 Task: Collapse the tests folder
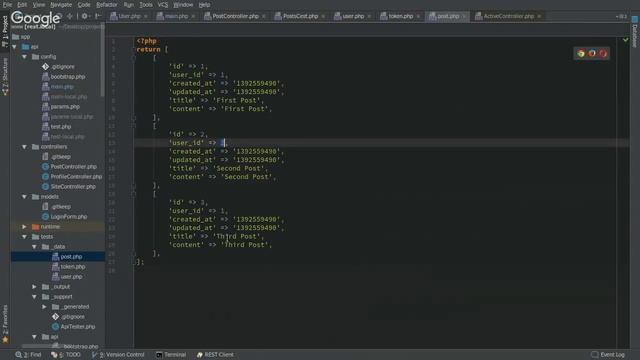24,237
